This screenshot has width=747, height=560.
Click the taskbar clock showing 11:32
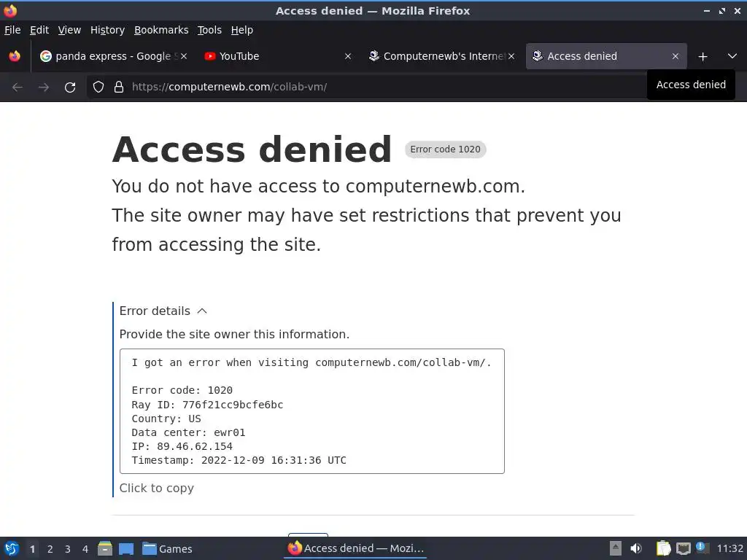click(x=729, y=548)
